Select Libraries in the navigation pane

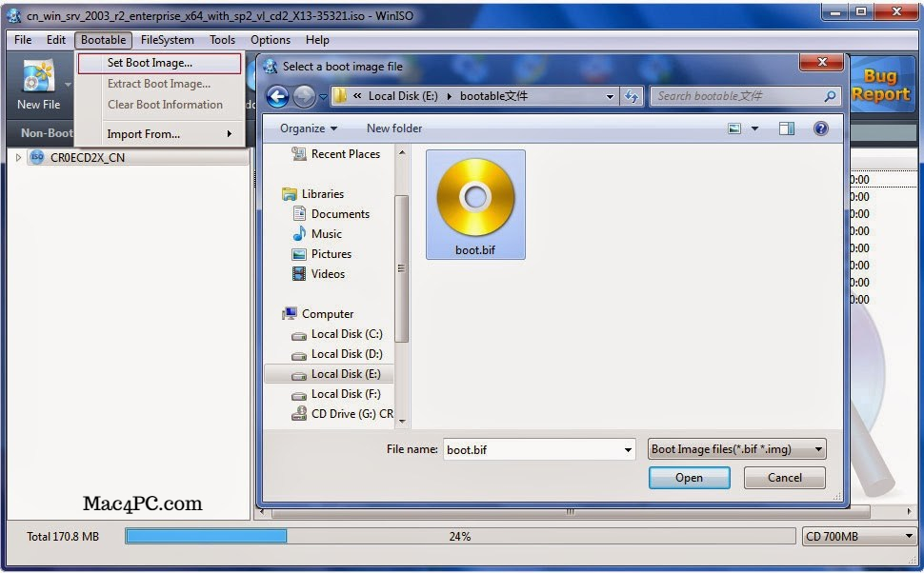pyautogui.click(x=312, y=194)
